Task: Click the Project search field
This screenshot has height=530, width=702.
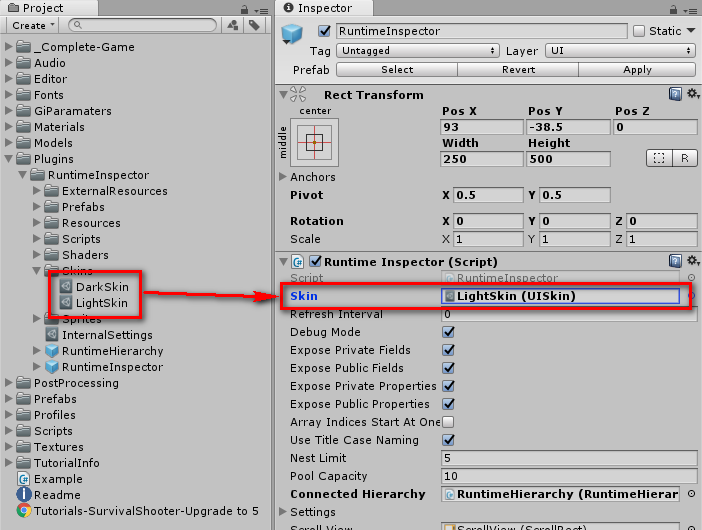Action: click(142, 25)
